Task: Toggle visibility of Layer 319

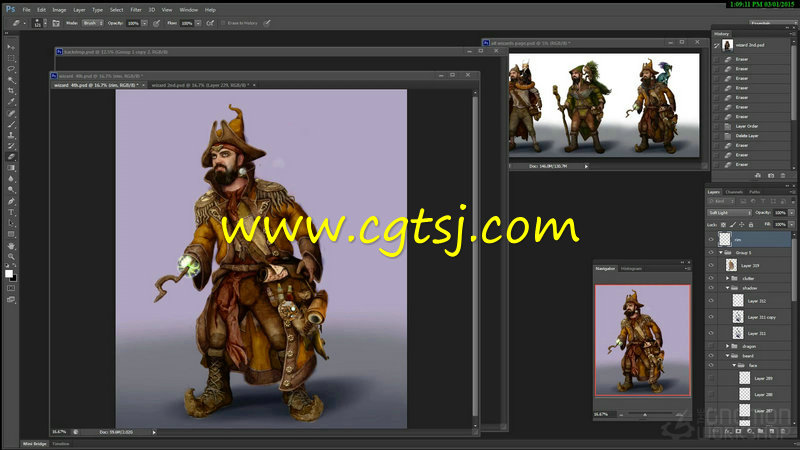Action: point(711,265)
